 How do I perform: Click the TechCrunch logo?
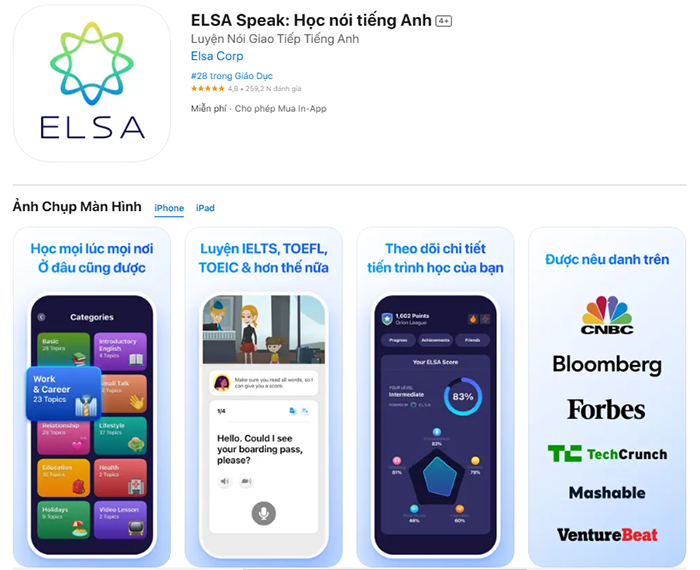(x=607, y=454)
